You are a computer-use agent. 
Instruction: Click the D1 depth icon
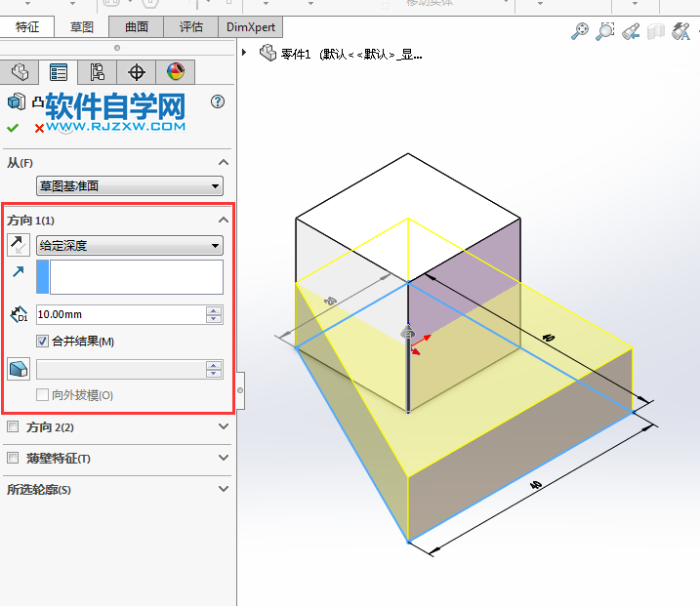click(19, 314)
